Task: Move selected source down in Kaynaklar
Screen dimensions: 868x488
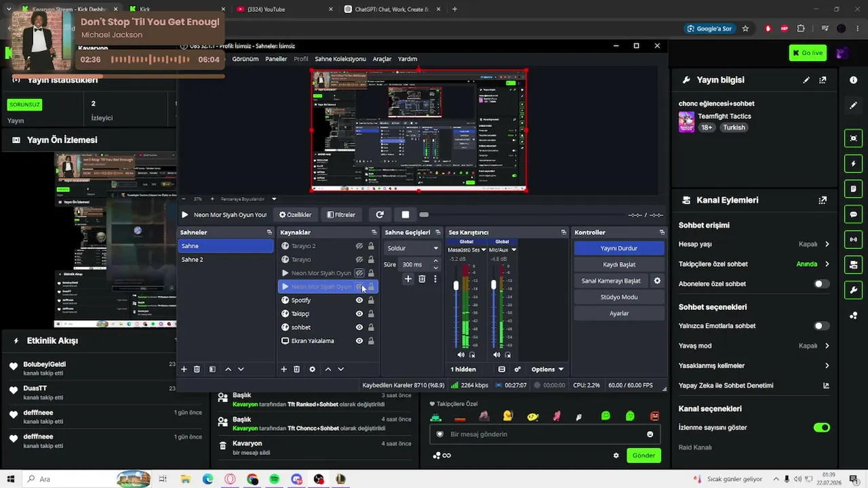Action: [x=340, y=369]
